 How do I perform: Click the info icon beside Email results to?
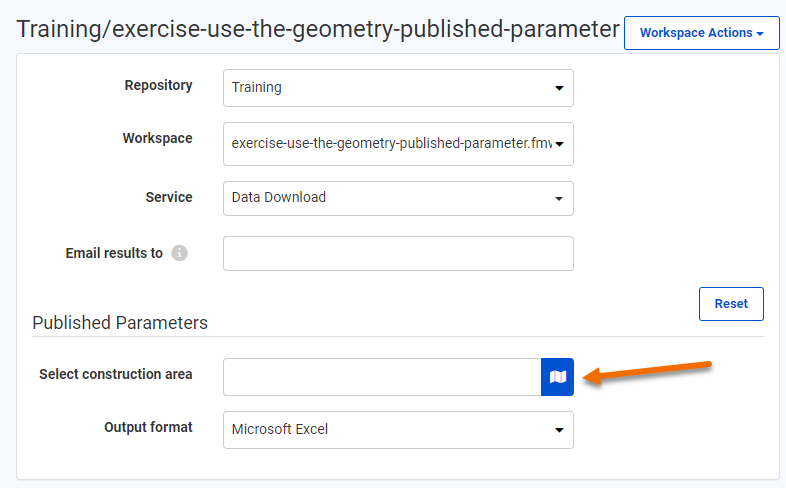[x=180, y=253]
